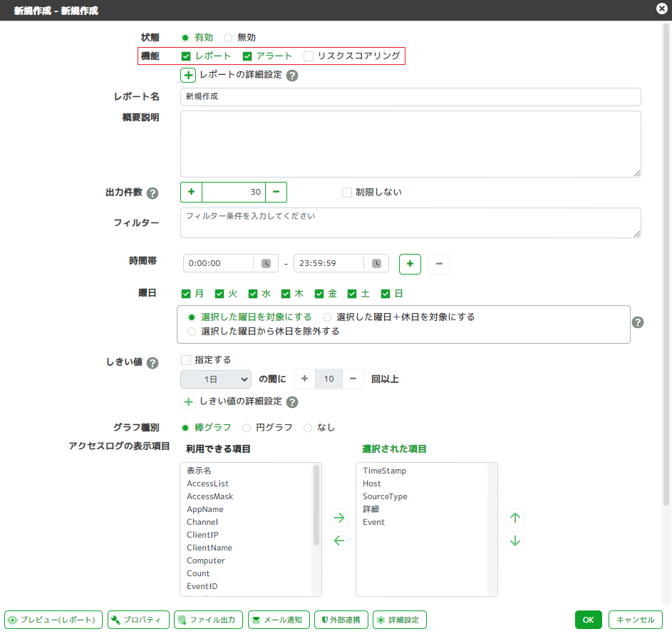
Task: Expand しきい値の詳細設定 with the plus icon
Action: [x=188, y=402]
